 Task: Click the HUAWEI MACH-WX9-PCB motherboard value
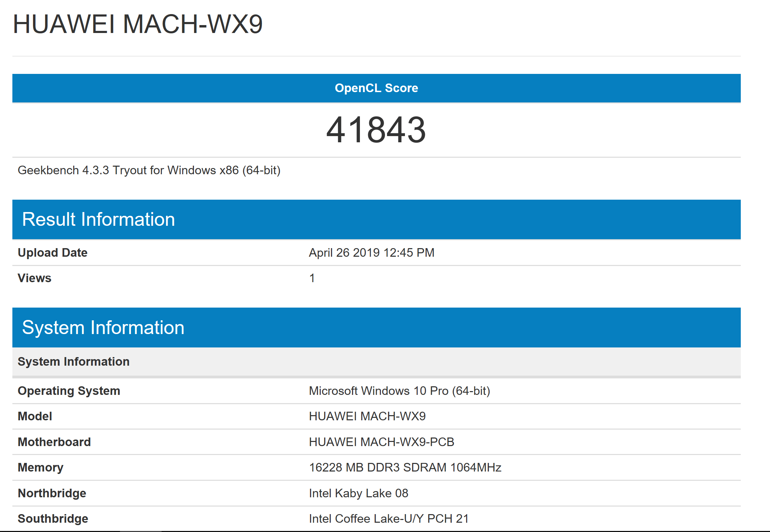[381, 442]
